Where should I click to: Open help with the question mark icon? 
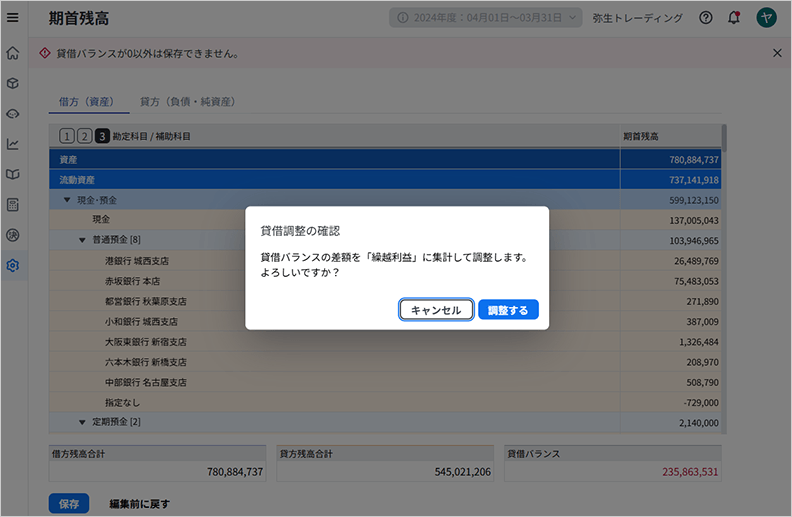point(706,18)
